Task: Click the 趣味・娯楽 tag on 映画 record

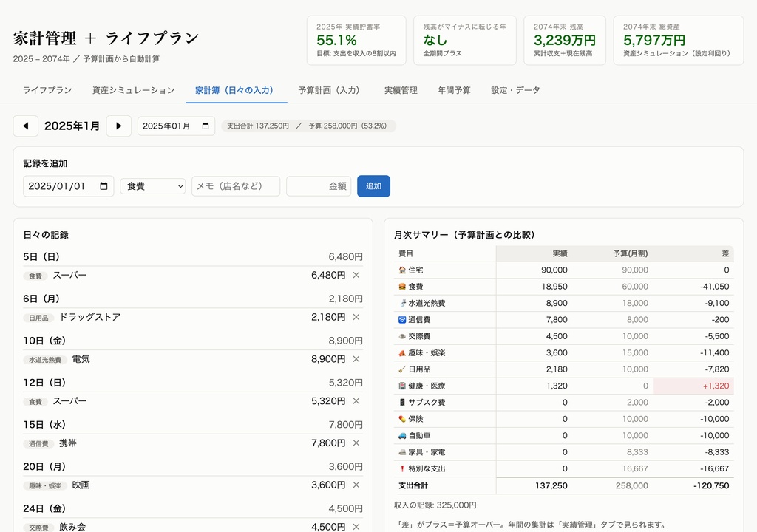Action: click(45, 486)
